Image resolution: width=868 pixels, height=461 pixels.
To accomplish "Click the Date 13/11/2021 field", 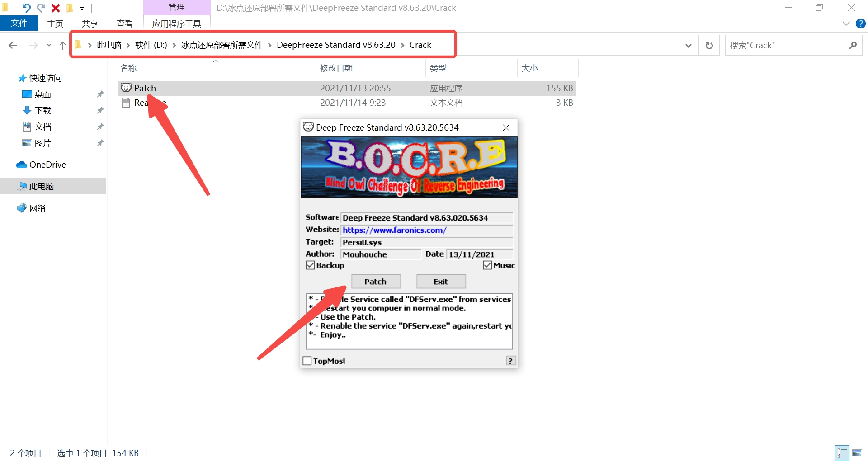I will (480, 254).
